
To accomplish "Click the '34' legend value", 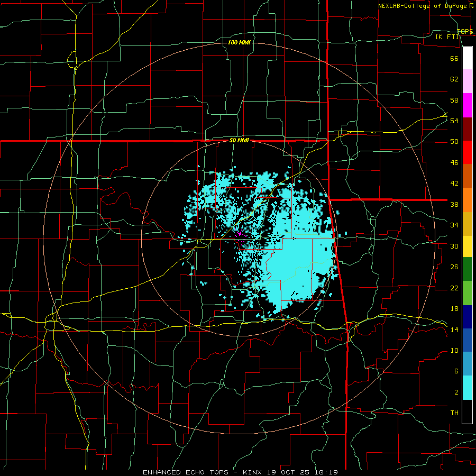I will pyautogui.click(x=454, y=225).
